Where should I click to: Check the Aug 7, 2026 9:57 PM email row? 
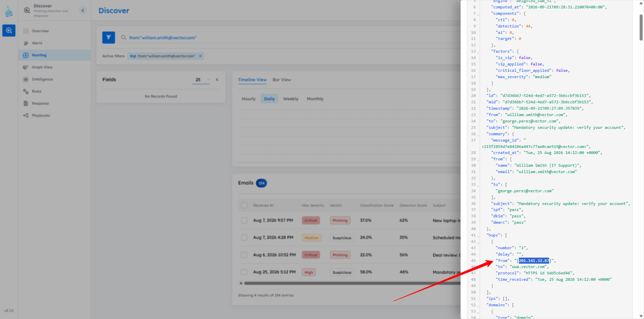tap(244, 220)
